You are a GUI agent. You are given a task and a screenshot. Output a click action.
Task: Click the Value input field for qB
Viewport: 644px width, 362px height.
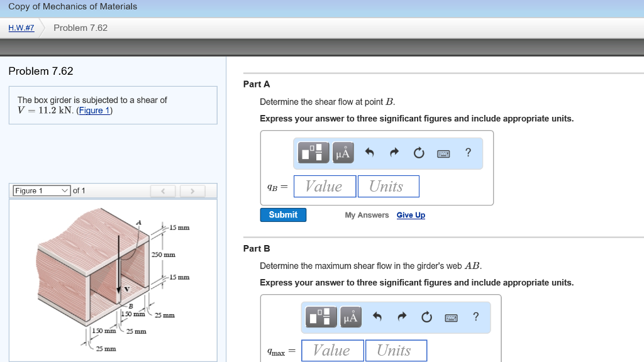point(325,186)
